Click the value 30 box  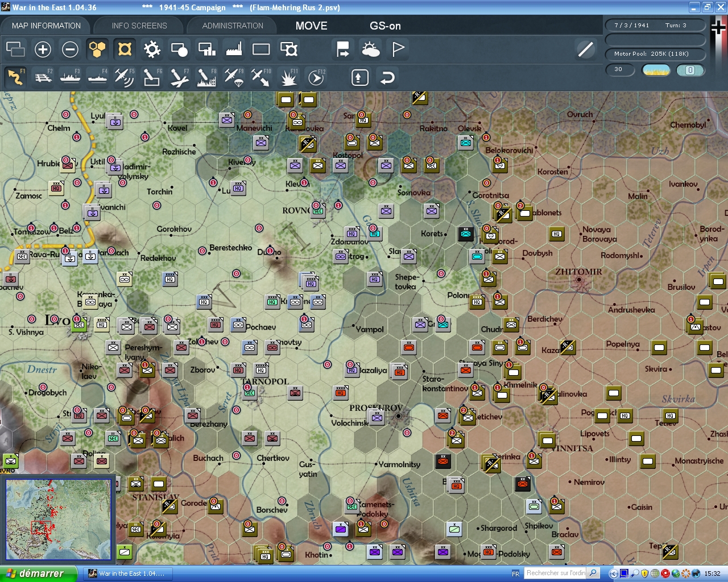620,69
